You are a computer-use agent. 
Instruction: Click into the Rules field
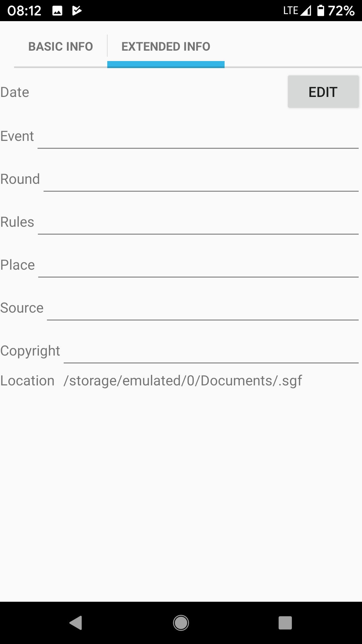pyautogui.click(x=198, y=223)
